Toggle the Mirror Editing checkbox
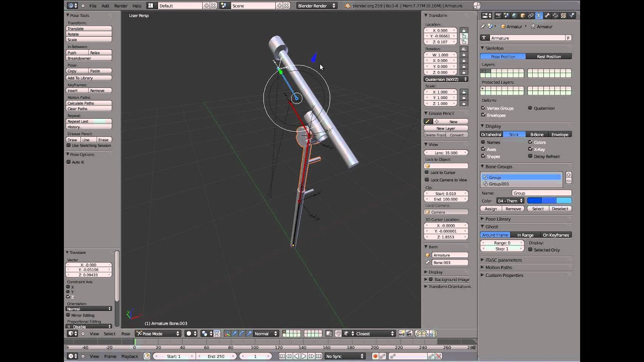644x362 pixels. 68,315
